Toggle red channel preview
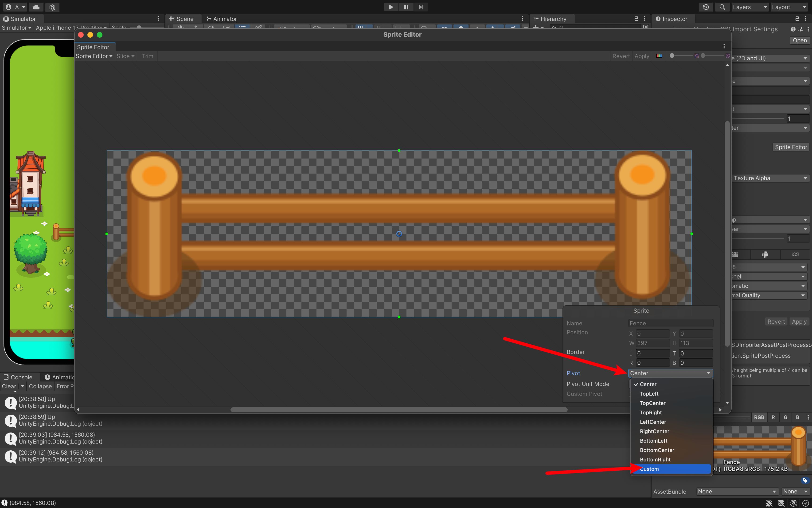This screenshot has width=812, height=508. 773,417
